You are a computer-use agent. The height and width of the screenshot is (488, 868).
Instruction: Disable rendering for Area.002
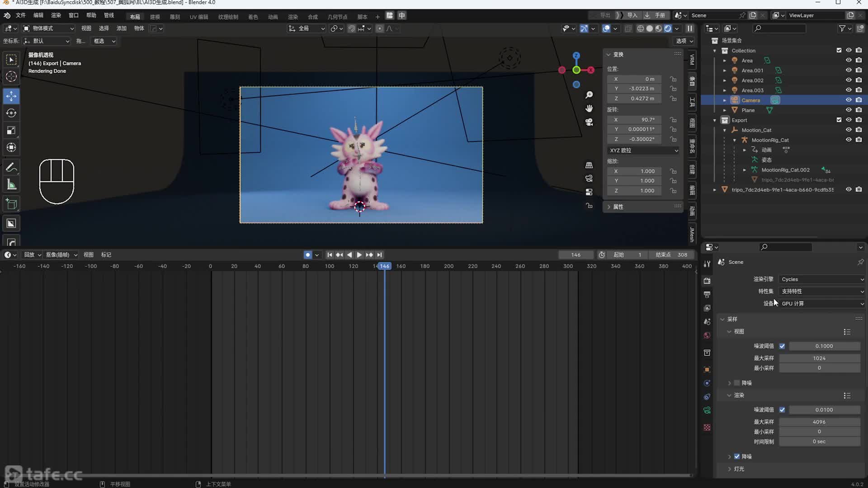pyautogui.click(x=859, y=80)
